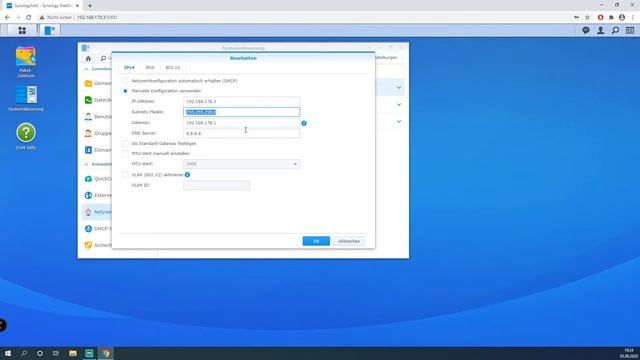Viewport: 640px width, 360px height.
Task: Open File Explorer from taskbar
Action: pyautogui.click(x=73, y=353)
